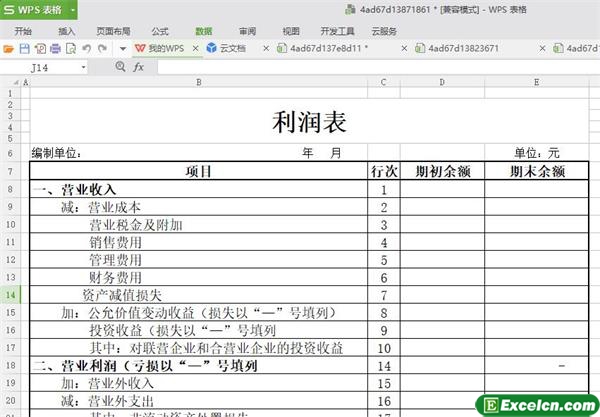Image resolution: width=600 pixels, height=417 pixels.
Task: Open the 审阅 ribbon tab
Action: 248,31
